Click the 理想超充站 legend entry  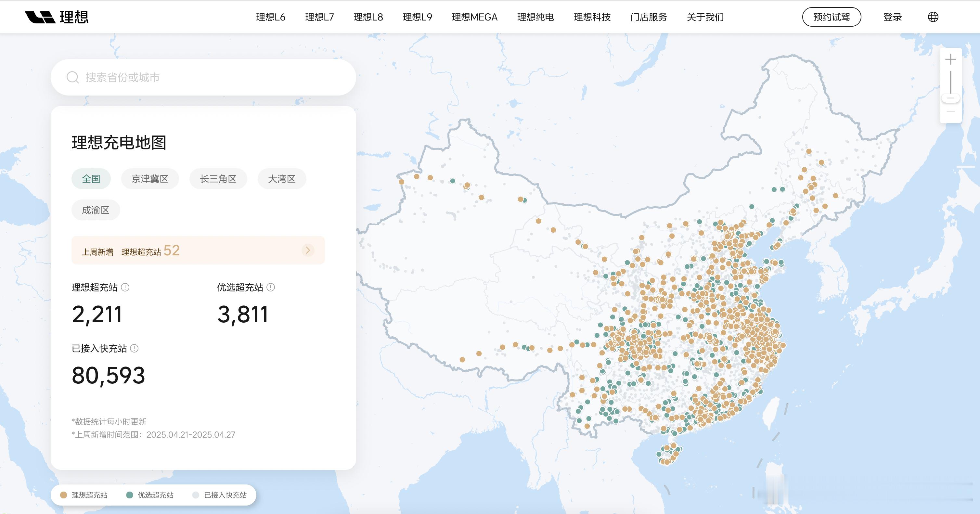click(84, 495)
